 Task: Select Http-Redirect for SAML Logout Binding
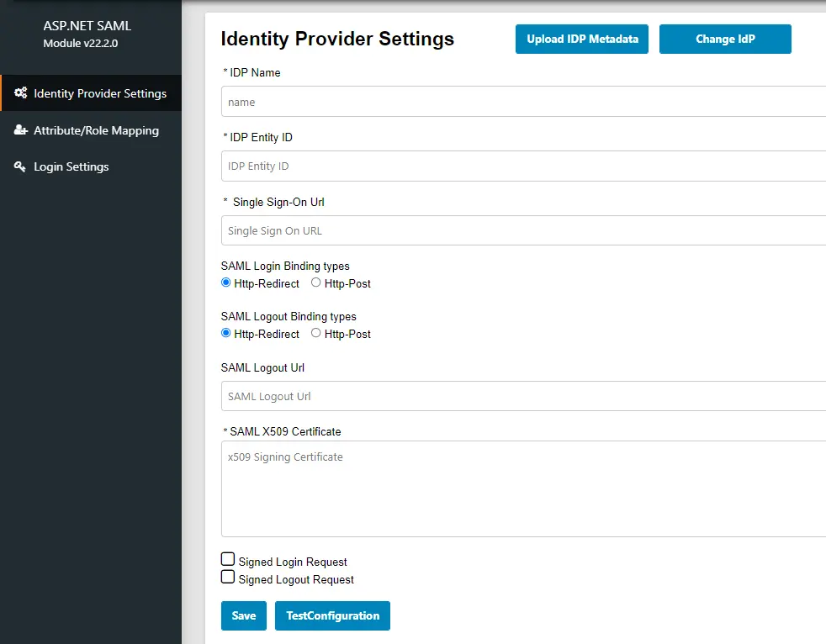(226, 333)
